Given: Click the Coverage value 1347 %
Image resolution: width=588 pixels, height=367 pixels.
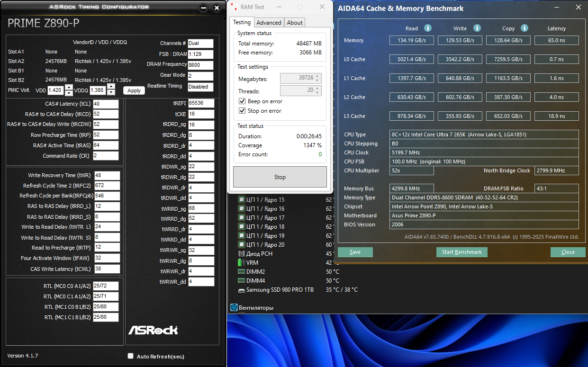Looking at the screenshot, I should point(312,145).
